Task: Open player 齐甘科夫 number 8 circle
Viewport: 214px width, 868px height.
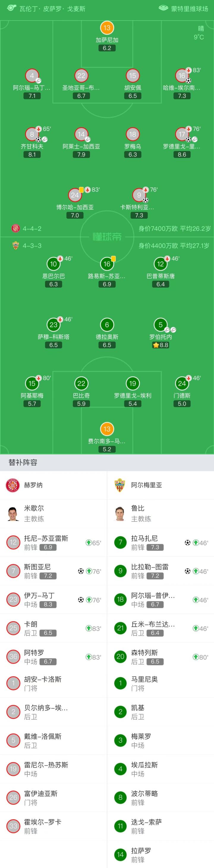Action: point(32,134)
